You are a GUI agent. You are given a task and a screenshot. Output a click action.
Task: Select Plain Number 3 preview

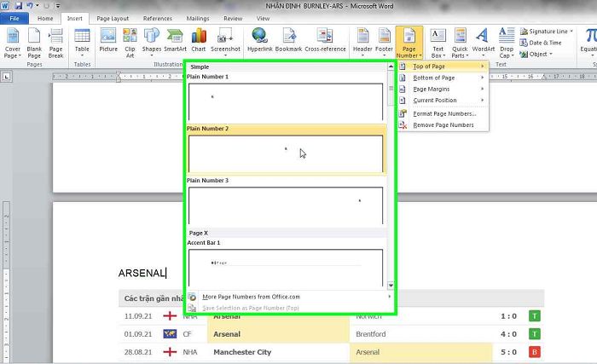tap(286, 205)
